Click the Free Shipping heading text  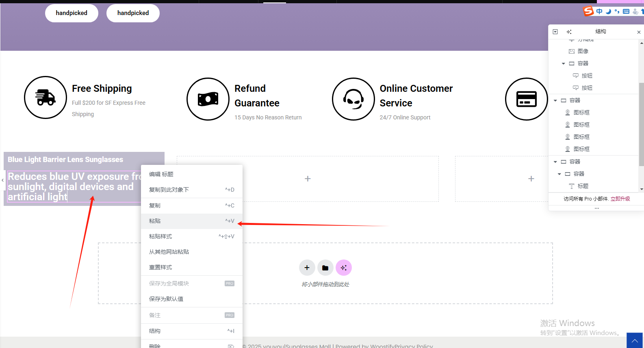102,89
